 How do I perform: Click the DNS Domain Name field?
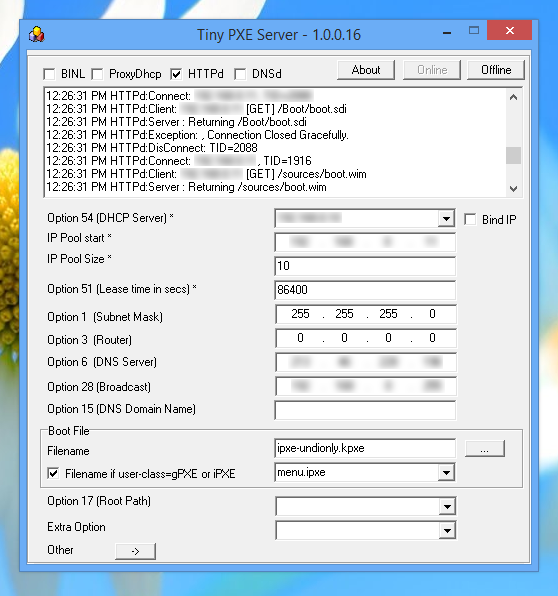click(x=365, y=410)
